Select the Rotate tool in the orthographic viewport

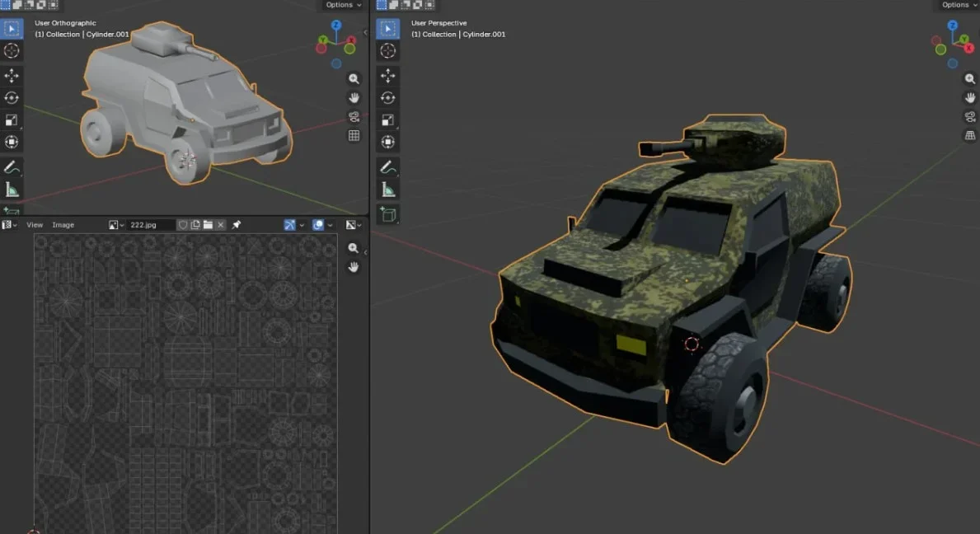click(12, 98)
